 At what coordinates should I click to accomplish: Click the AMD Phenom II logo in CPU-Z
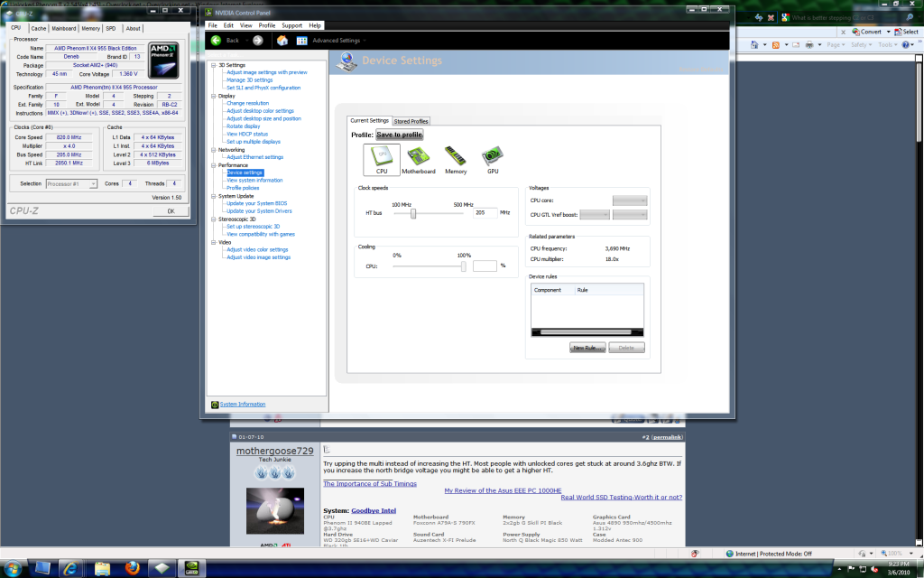point(162,60)
